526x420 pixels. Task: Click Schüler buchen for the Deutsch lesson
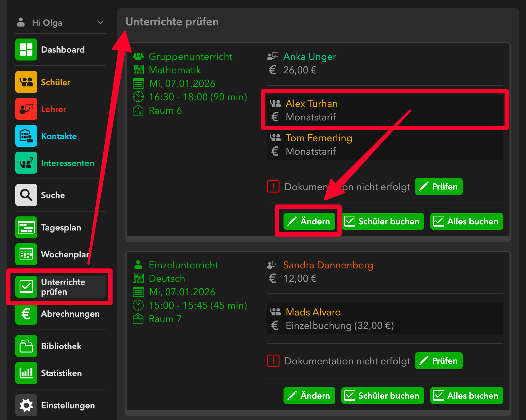point(383,396)
